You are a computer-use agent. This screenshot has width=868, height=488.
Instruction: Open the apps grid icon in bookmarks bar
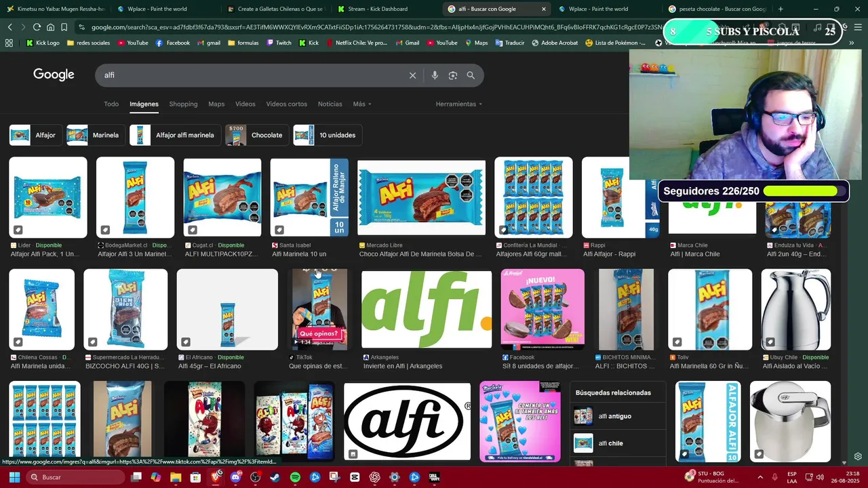click(x=9, y=43)
